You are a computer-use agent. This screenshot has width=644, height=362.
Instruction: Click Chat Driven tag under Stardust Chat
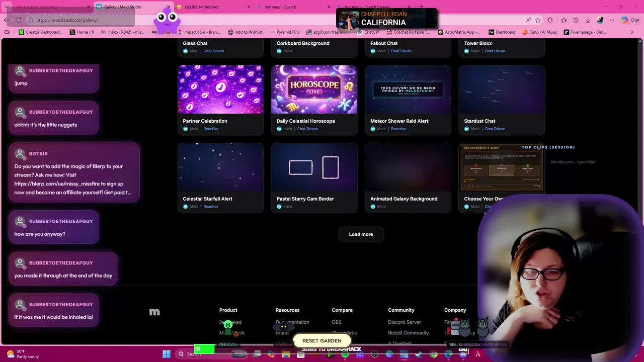coord(495,129)
